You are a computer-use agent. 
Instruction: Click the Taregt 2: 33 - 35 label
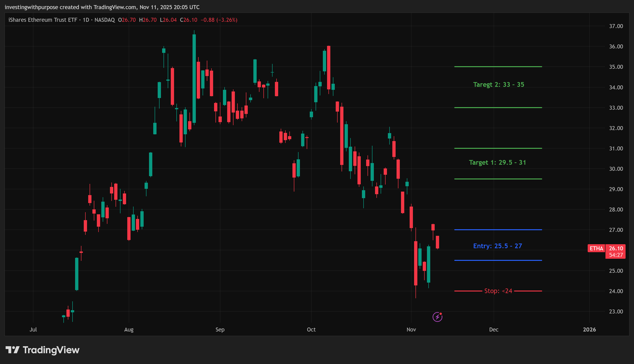(x=499, y=84)
